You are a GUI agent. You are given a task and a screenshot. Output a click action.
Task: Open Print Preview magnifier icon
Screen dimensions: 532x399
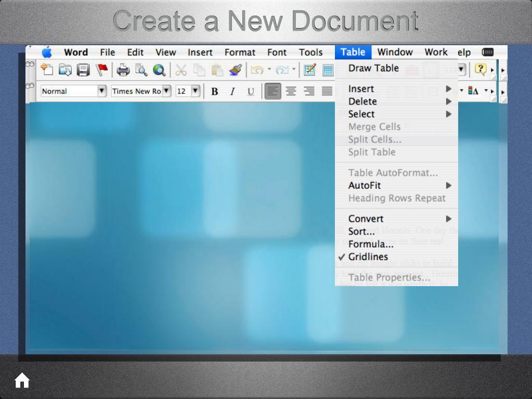coord(141,70)
